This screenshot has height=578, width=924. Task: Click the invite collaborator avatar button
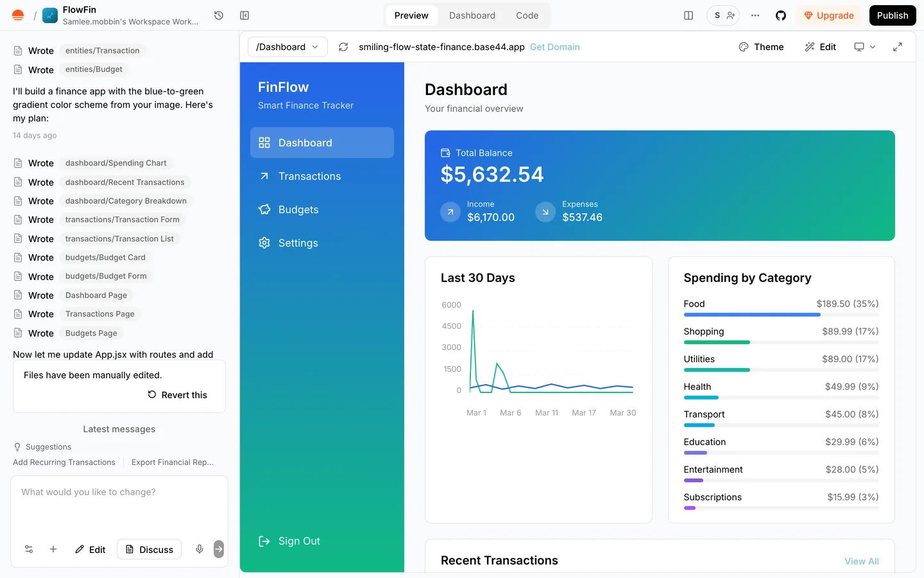pyautogui.click(x=723, y=15)
